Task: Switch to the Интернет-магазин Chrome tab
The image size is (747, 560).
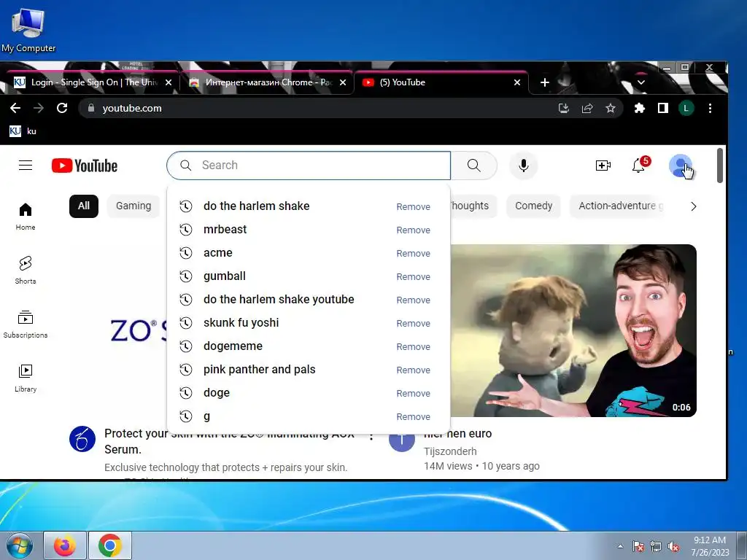Action: click(x=266, y=82)
